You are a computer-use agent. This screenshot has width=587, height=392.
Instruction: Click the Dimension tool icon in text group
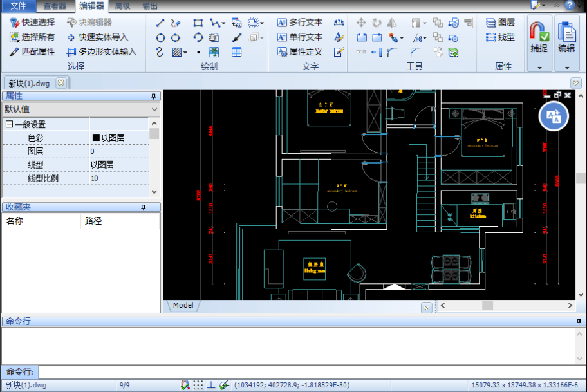[x=339, y=23]
